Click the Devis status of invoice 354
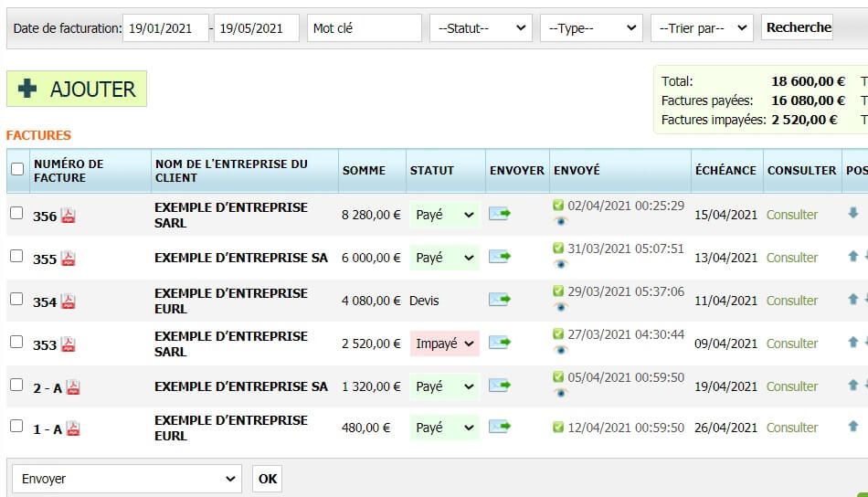Image resolution: width=868 pixels, height=497 pixels. (x=424, y=301)
